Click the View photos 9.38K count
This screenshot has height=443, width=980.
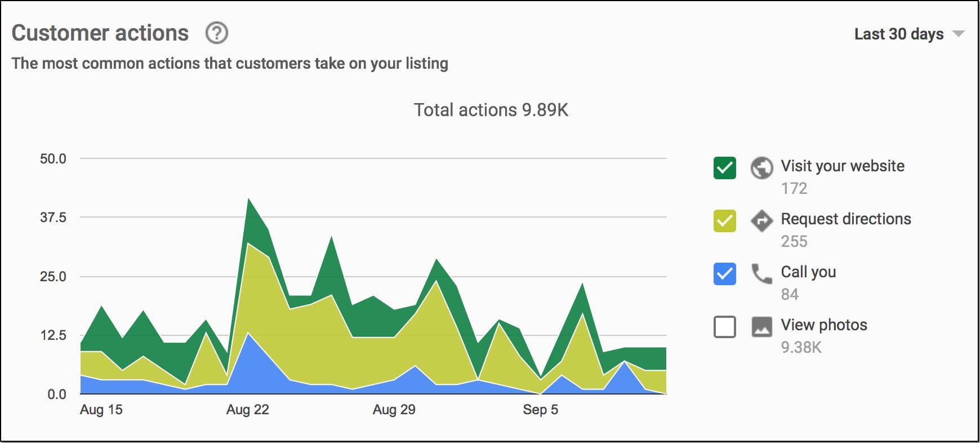pyautogui.click(x=800, y=348)
